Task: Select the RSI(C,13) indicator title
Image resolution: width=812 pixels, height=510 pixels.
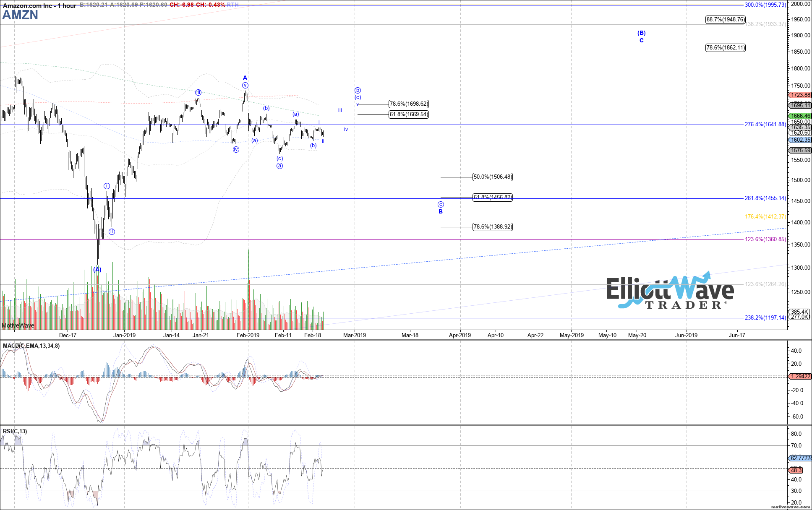Action: [x=15, y=432]
